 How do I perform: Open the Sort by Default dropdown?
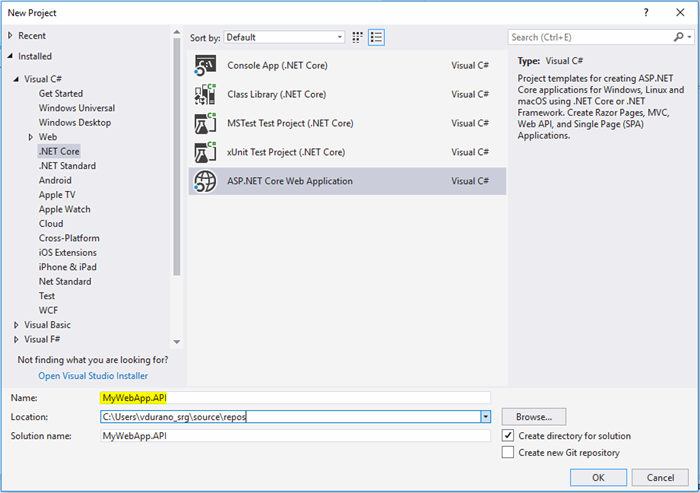click(x=284, y=37)
